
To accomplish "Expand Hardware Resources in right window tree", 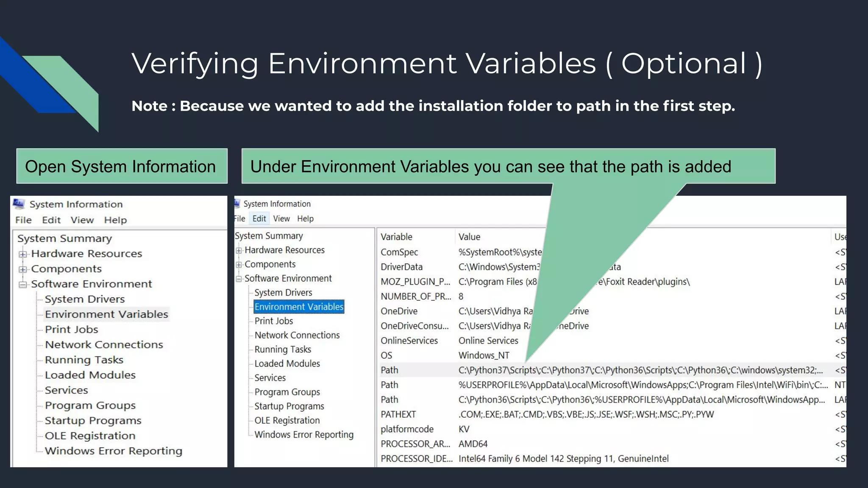I will 239,251.
